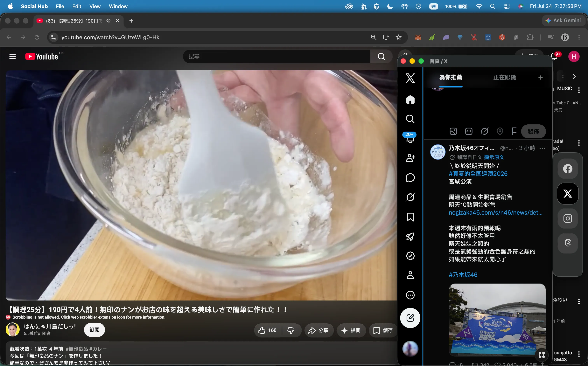Click YouTube search magnifier button
Viewport: 588px width, 366px height.
(381, 56)
